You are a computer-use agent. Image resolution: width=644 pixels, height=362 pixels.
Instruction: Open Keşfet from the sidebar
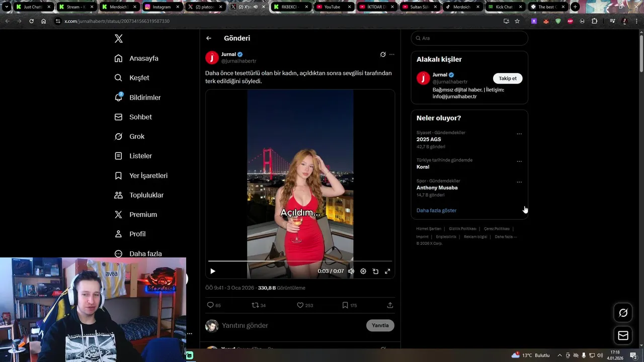coord(132,78)
